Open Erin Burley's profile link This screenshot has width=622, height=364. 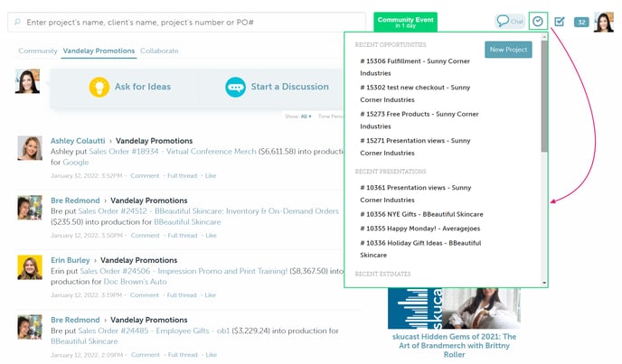point(71,260)
